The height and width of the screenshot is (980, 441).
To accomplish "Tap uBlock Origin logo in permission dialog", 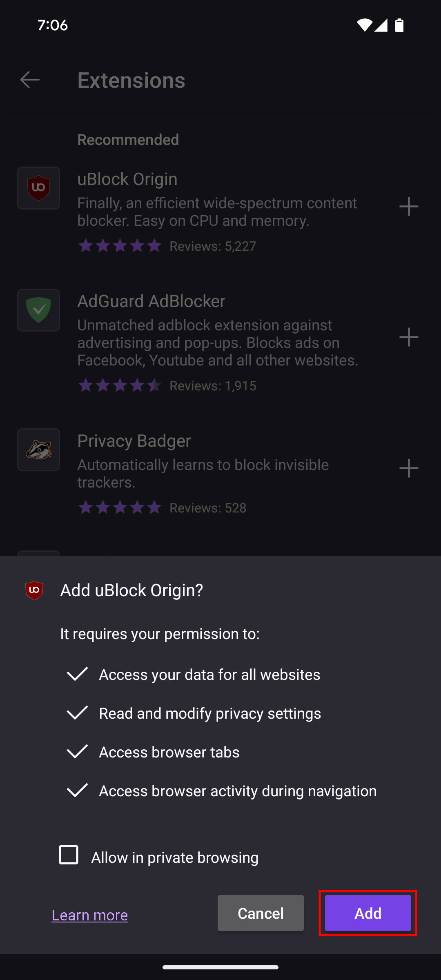I will point(34,590).
